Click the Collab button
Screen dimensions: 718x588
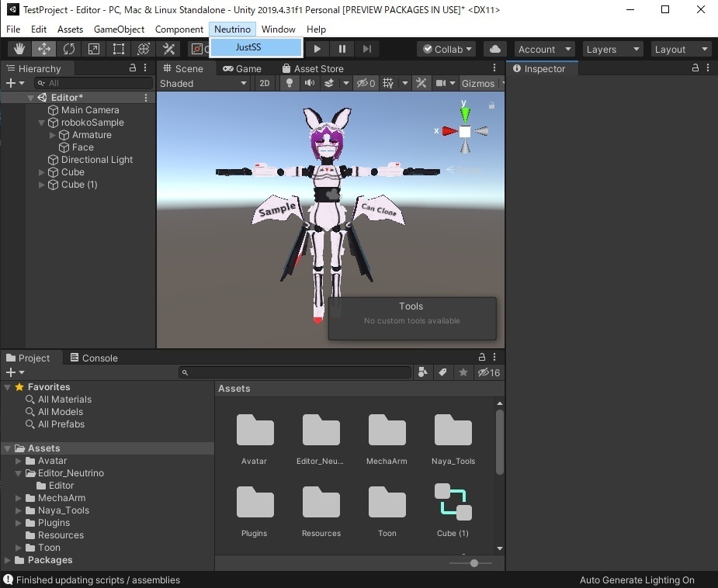tap(446, 48)
